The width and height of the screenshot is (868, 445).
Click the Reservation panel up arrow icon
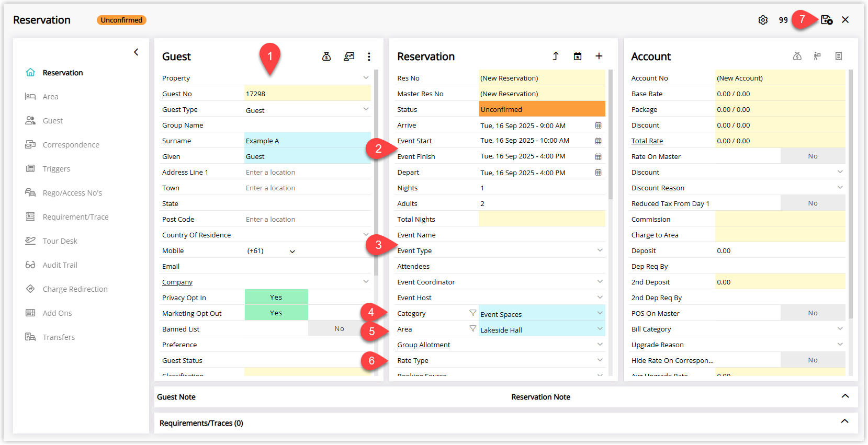coord(556,56)
